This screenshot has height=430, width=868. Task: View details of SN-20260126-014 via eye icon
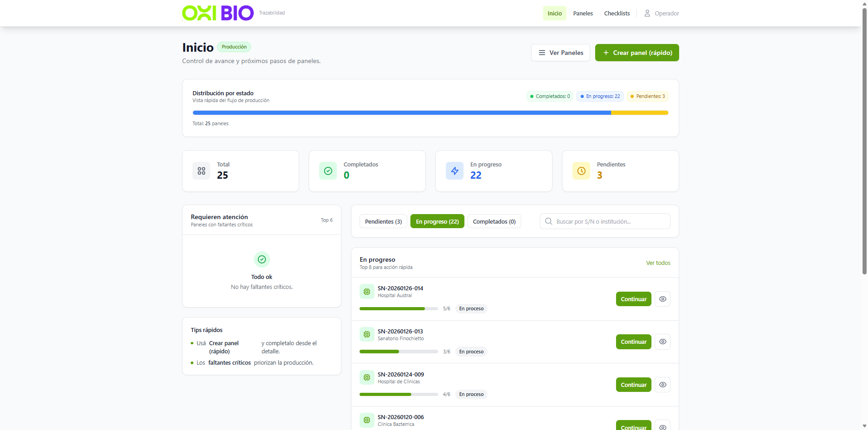(x=663, y=299)
